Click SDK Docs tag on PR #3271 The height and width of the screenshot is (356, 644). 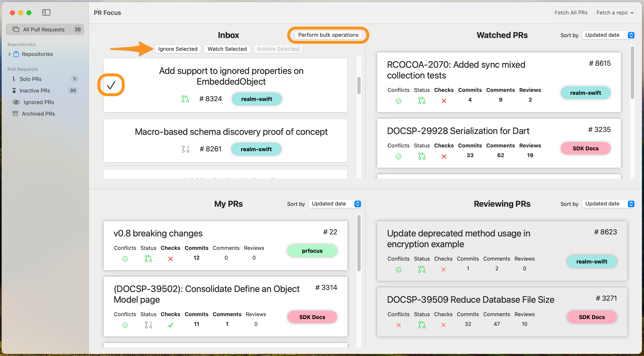[592, 317]
